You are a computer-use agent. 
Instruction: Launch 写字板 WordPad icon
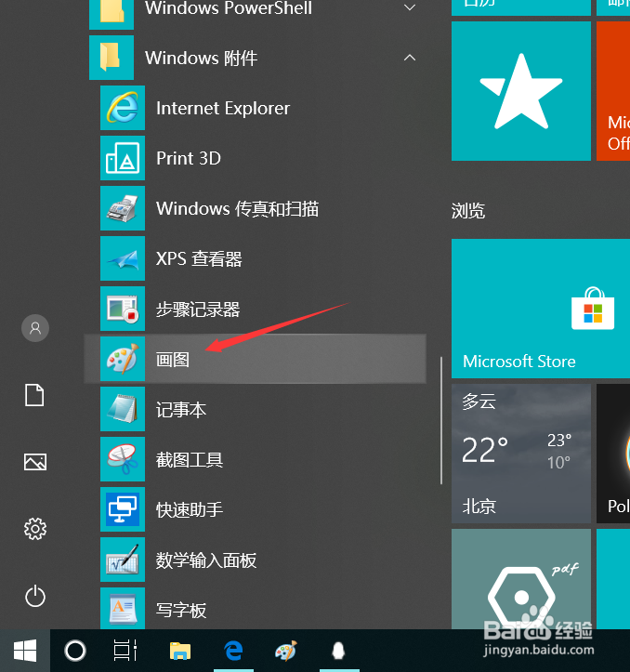123,609
